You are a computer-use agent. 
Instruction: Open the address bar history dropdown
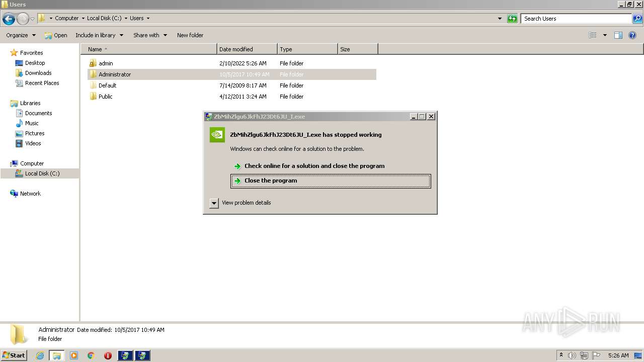click(x=500, y=19)
